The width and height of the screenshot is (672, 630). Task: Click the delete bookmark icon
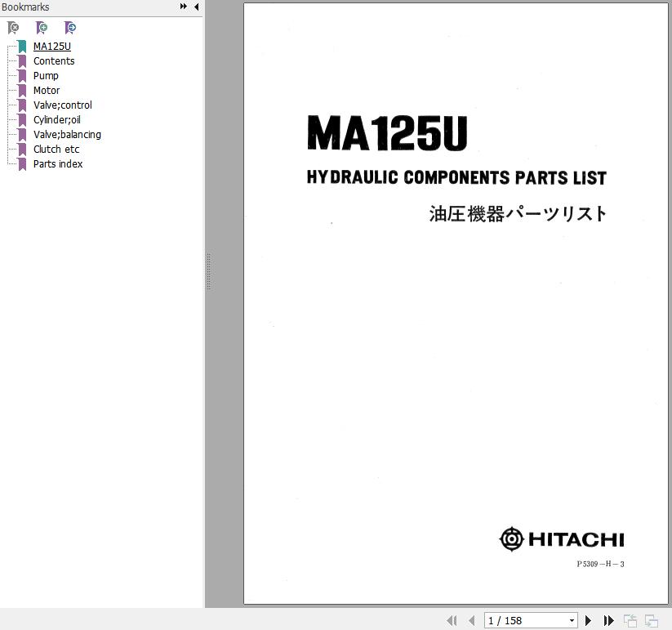13,28
